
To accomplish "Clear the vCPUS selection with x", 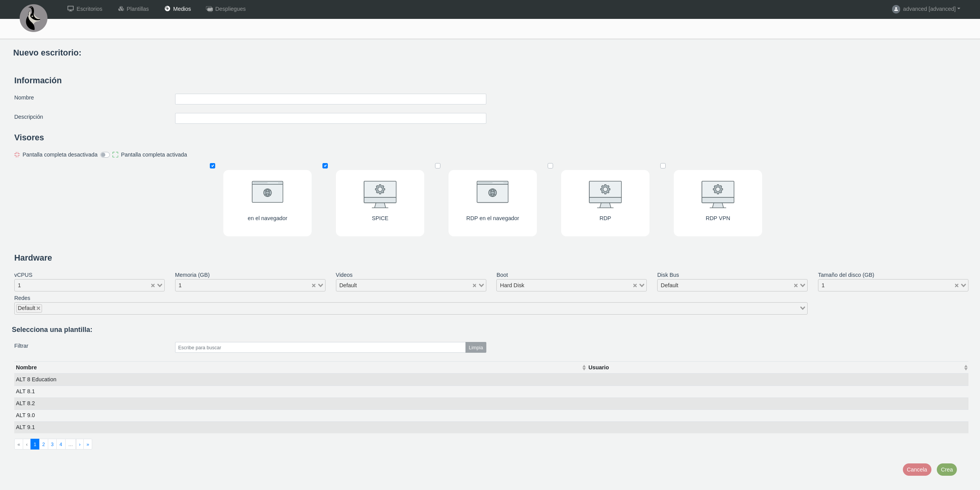I will 153,286.
